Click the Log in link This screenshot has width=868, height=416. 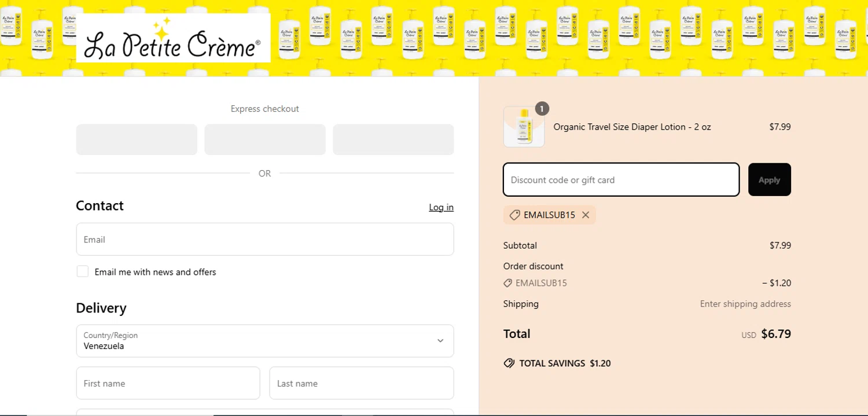coord(441,207)
